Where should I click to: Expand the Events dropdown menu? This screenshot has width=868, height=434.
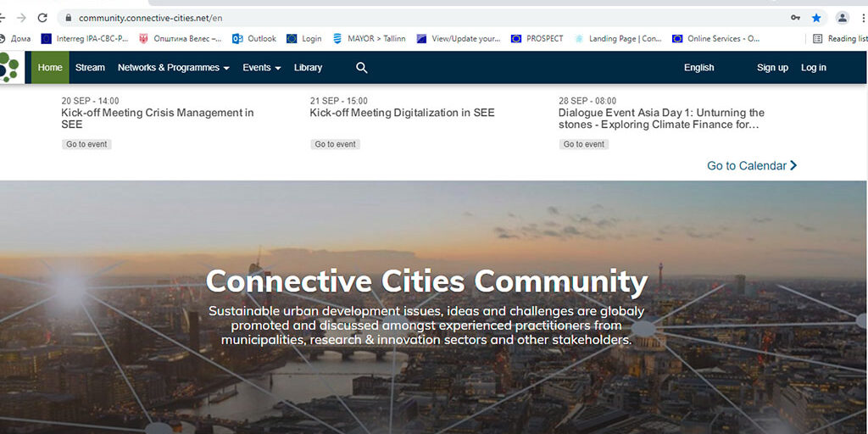point(261,68)
